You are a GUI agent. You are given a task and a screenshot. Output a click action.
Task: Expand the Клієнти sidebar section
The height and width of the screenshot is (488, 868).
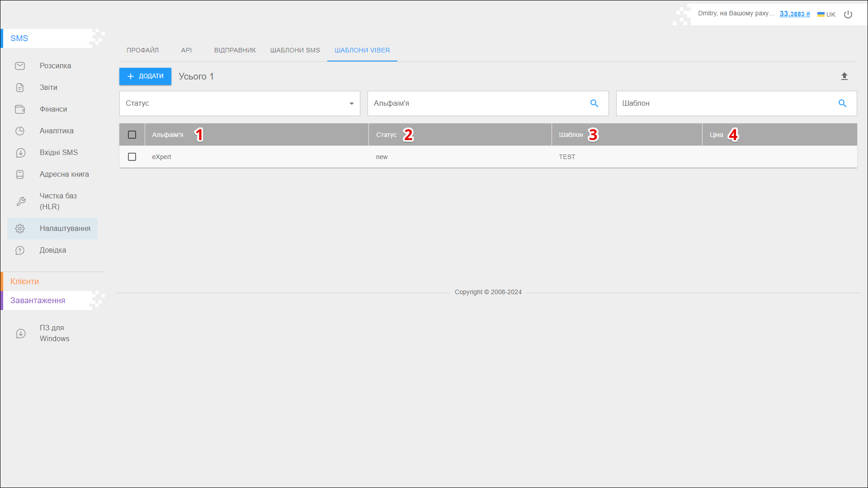[25, 282]
